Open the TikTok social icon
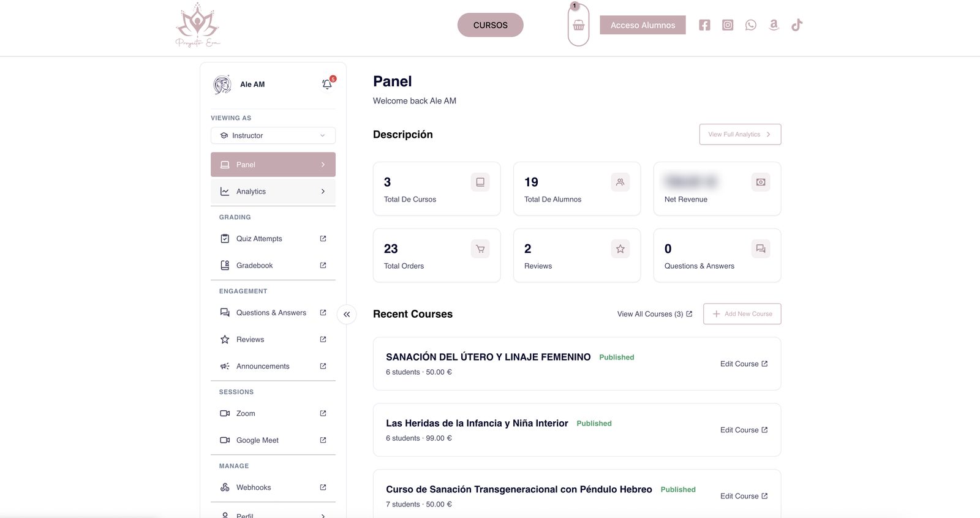Screen dimensions: 980x518 [x=797, y=25]
